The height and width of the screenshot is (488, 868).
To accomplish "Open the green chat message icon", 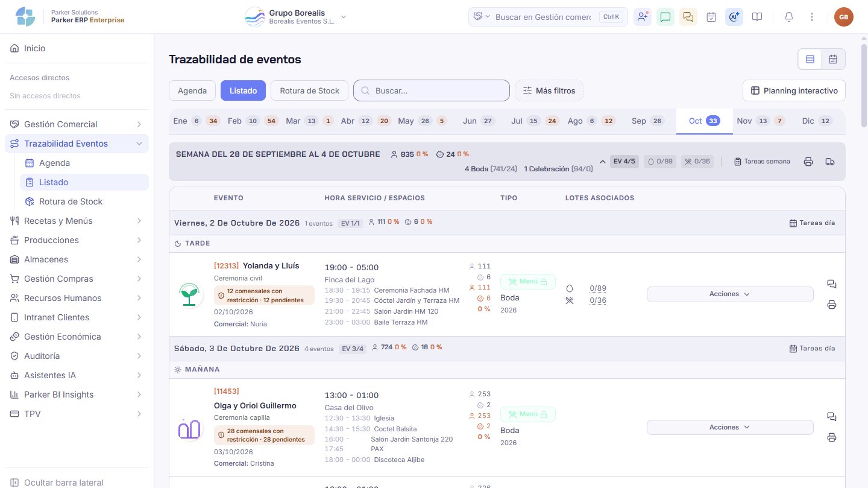I will coord(665,17).
